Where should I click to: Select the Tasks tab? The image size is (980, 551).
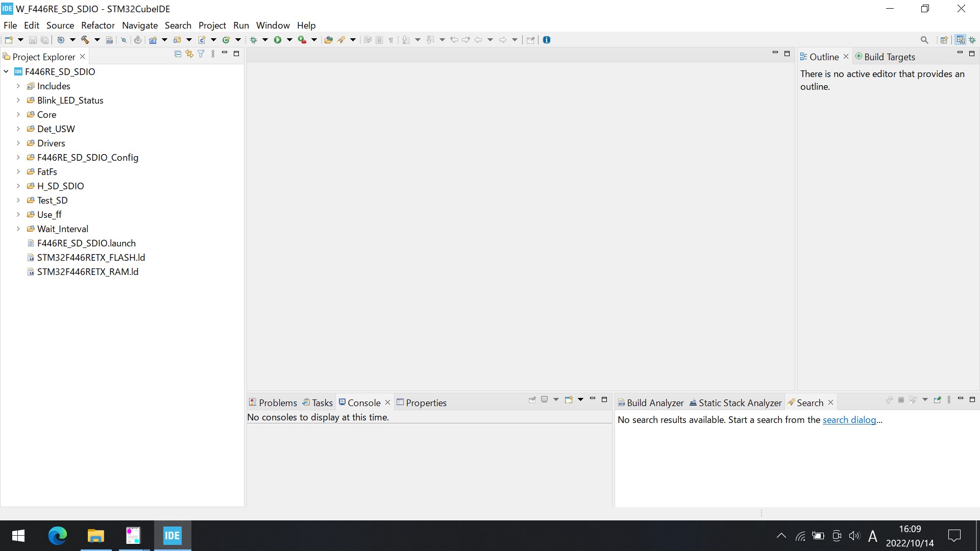click(323, 403)
